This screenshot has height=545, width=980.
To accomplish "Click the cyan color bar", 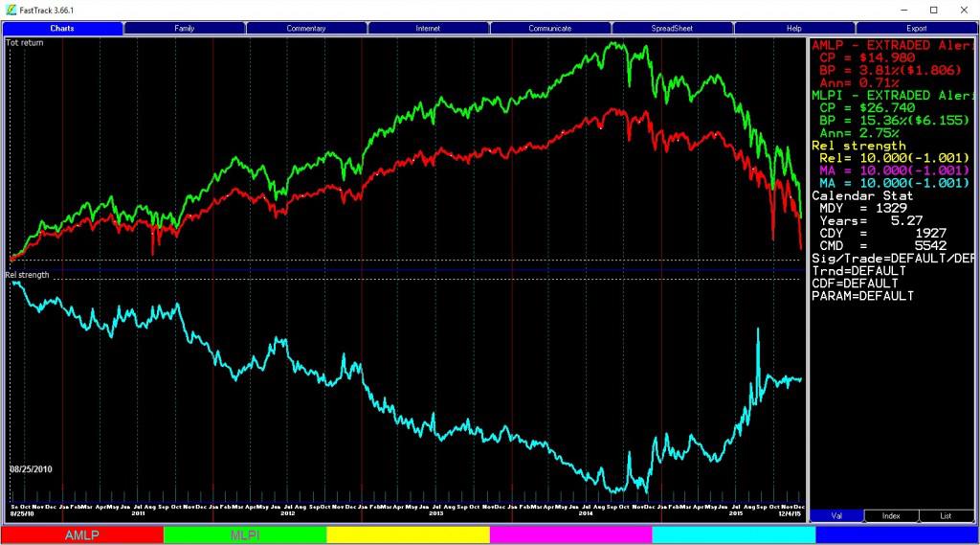I will pos(734,535).
